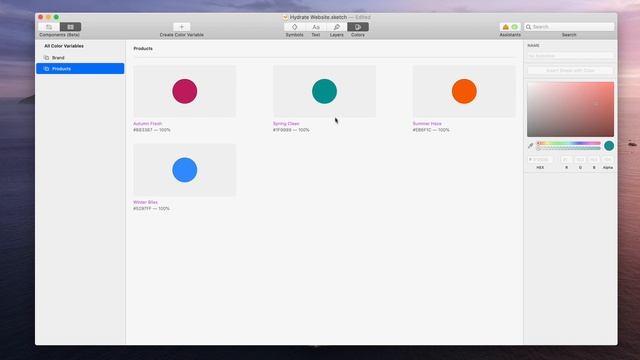Click the Products section heading
Viewport: 640px width, 360px height.
point(143,48)
